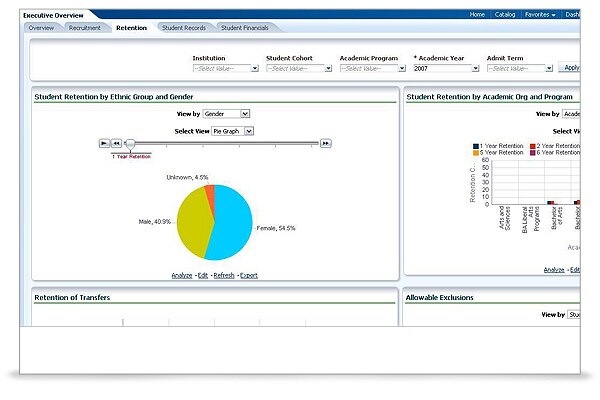Click the Refresh link under pie chart
The height and width of the screenshot is (400, 600).
pos(224,276)
